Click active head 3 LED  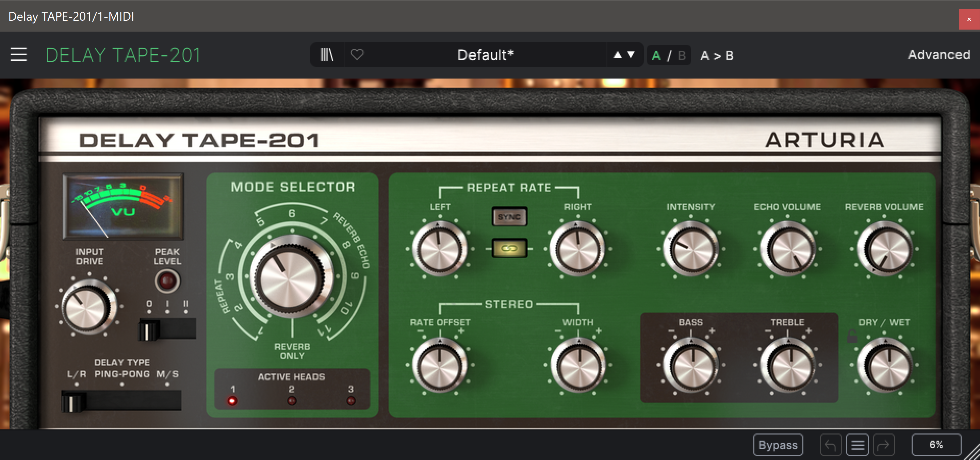pyautogui.click(x=351, y=400)
